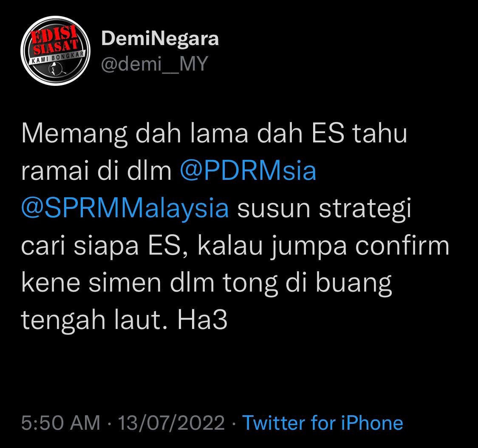Image resolution: width=478 pixels, height=448 pixels.
Task: Click the Twitter for iPhone source link
Action: coord(322,423)
